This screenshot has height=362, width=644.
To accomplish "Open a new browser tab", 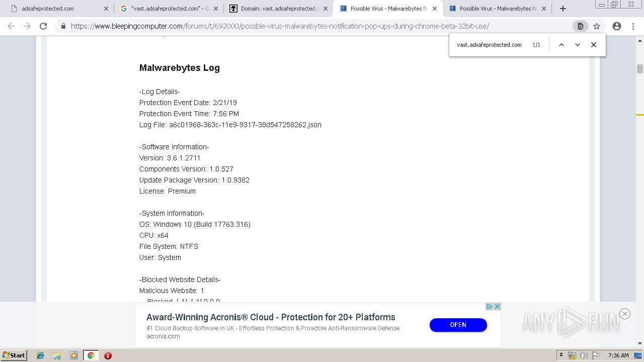I will point(563,9).
